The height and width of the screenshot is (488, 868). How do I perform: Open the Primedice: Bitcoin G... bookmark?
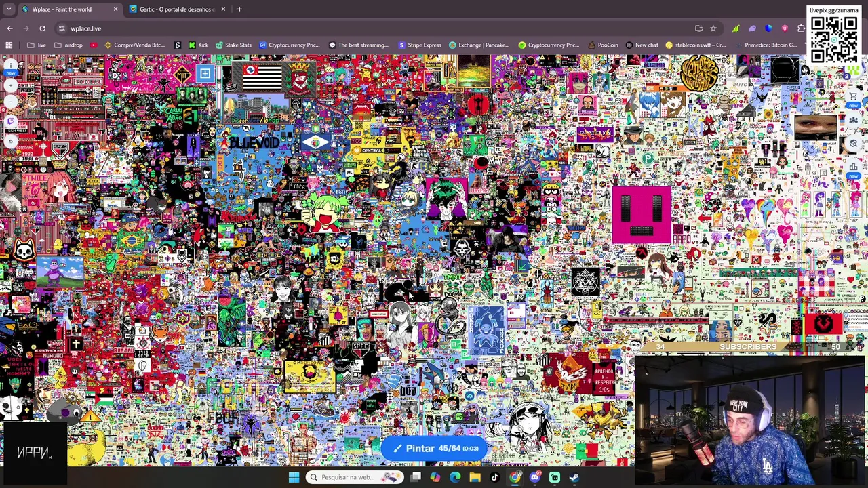(765, 45)
